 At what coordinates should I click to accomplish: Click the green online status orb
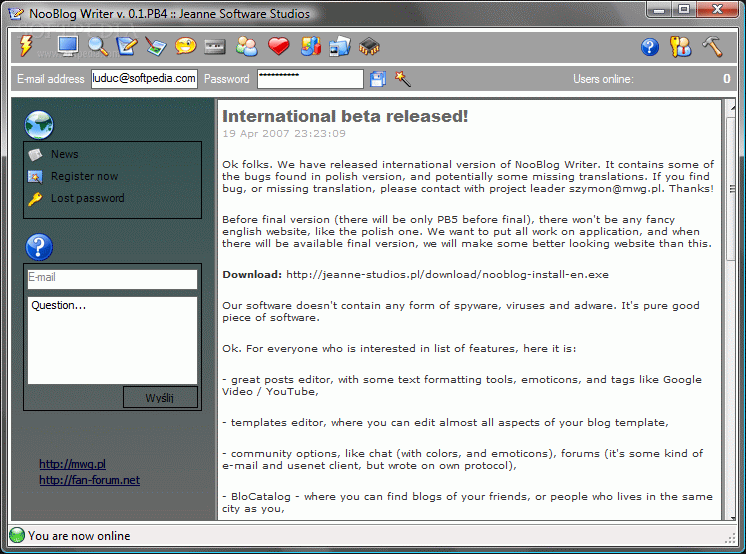(17, 535)
